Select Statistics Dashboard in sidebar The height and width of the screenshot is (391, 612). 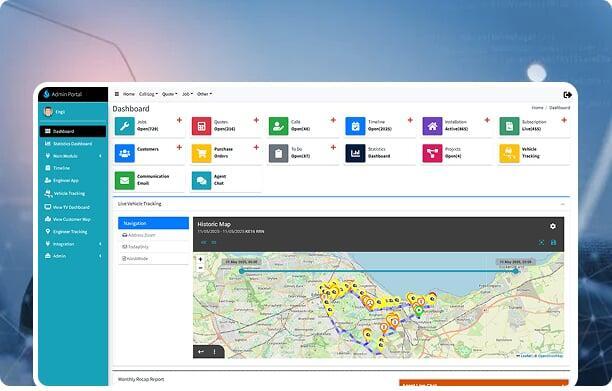(x=73, y=144)
